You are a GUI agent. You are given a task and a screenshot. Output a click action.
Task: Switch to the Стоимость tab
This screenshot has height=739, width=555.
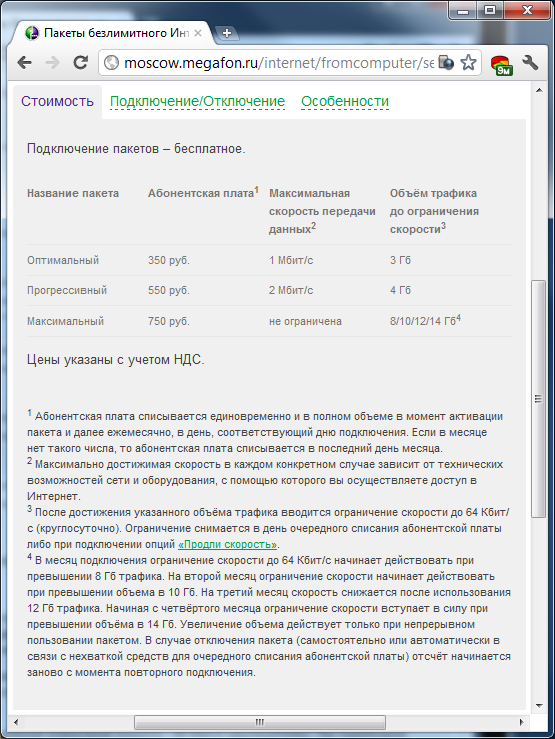tap(57, 101)
